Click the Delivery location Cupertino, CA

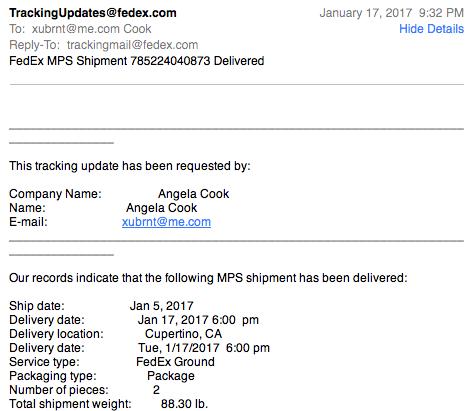(x=183, y=334)
